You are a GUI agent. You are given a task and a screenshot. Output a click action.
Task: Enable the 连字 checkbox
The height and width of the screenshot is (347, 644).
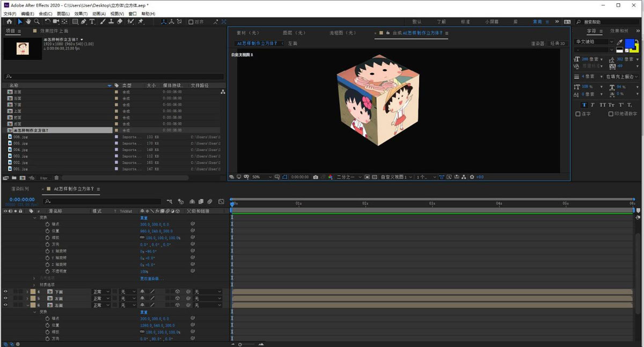pos(578,114)
